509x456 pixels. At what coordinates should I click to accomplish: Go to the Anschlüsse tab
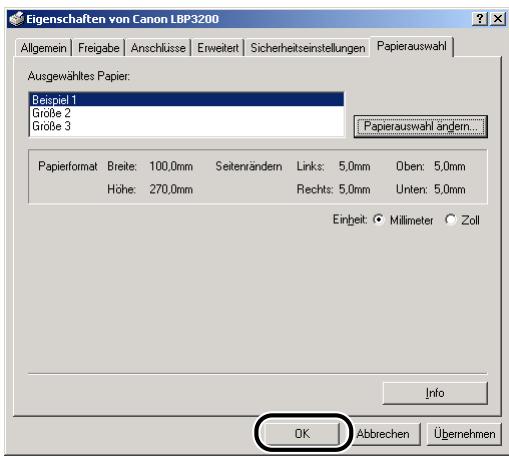click(158, 48)
